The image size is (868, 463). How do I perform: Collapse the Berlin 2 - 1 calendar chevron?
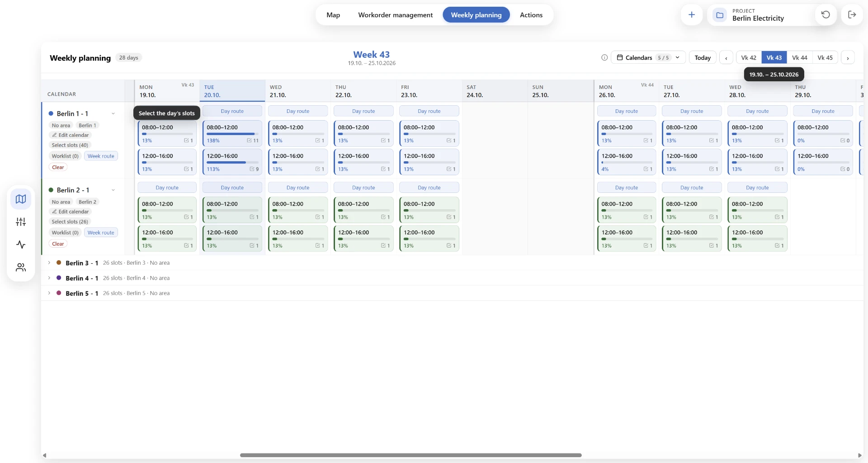click(x=113, y=190)
